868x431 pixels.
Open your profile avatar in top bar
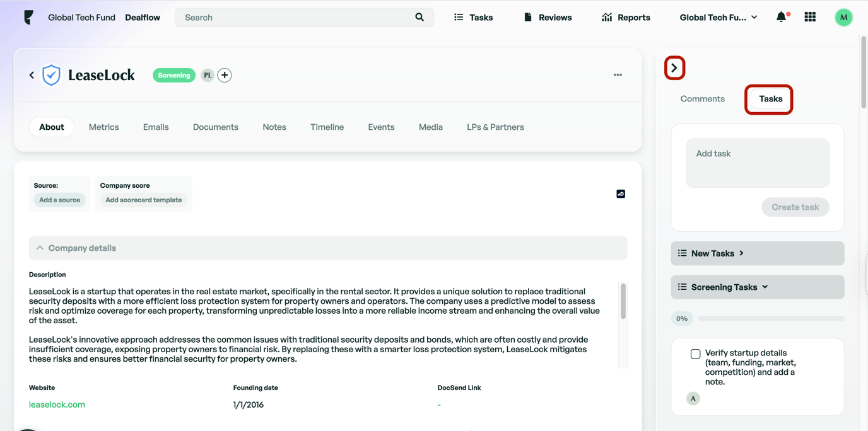pyautogui.click(x=843, y=17)
